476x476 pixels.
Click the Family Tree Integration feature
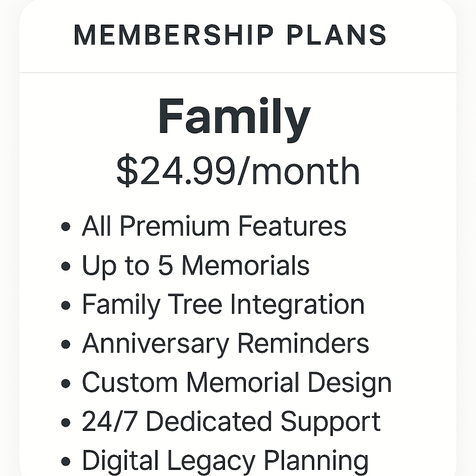click(223, 304)
